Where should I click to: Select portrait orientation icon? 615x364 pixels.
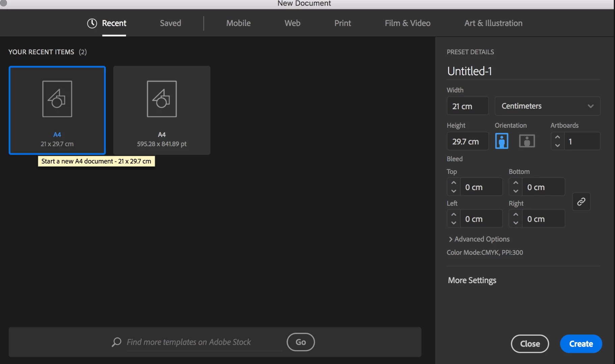pos(502,141)
